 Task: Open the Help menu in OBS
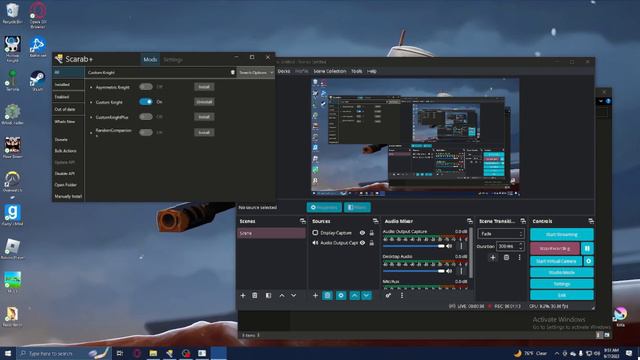pyautogui.click(x=371, y=71)
